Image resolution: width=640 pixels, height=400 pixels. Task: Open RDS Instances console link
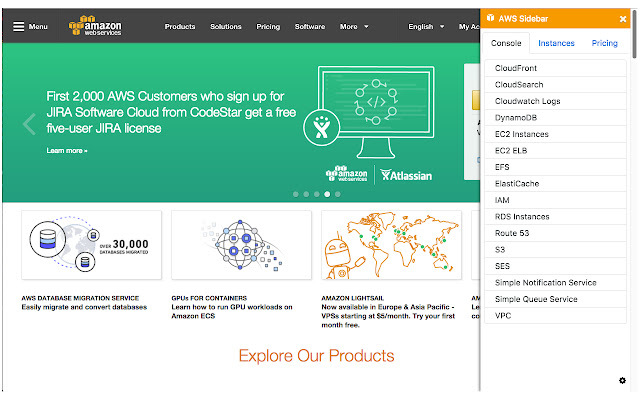[555, 217]
